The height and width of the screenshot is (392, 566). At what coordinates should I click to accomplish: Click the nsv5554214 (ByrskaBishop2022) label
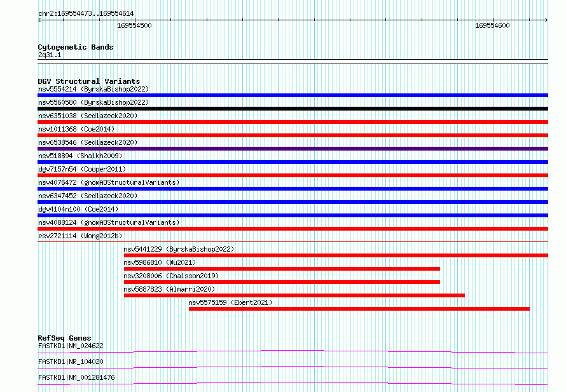(x=93, y=89)
